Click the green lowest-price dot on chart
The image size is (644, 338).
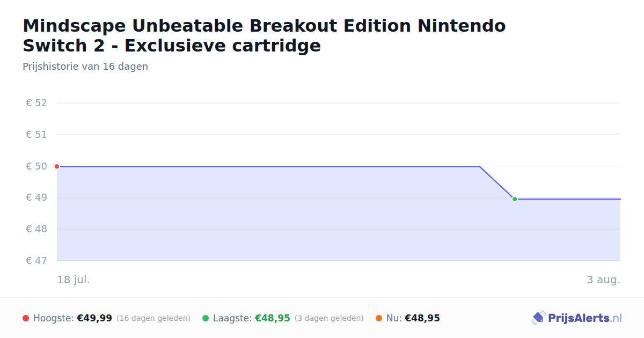pyautogui.click(x=515, y=199)
